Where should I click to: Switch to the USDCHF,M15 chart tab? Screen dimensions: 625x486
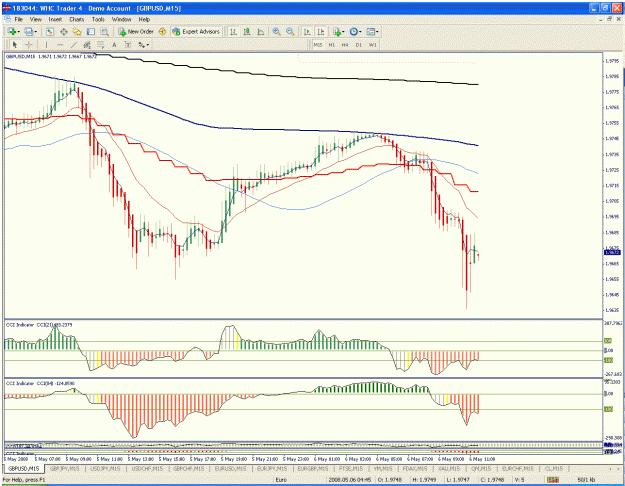[x=147, y=468]
